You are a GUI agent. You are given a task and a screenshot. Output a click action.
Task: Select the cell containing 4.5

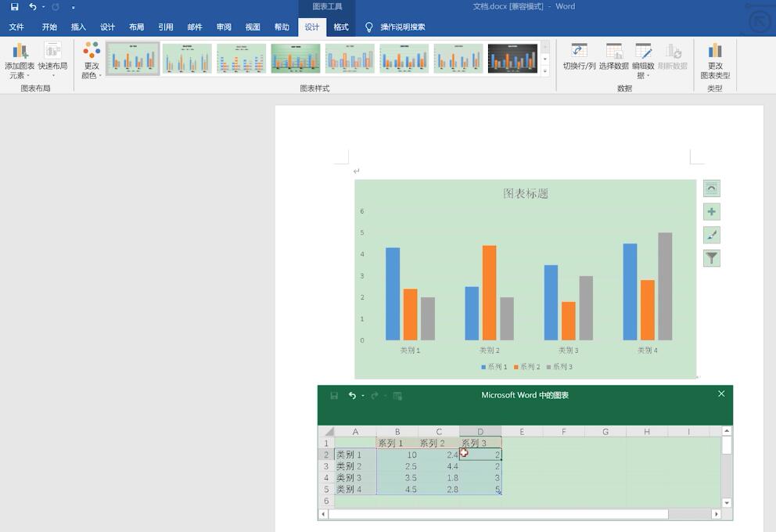pos(397,489)
